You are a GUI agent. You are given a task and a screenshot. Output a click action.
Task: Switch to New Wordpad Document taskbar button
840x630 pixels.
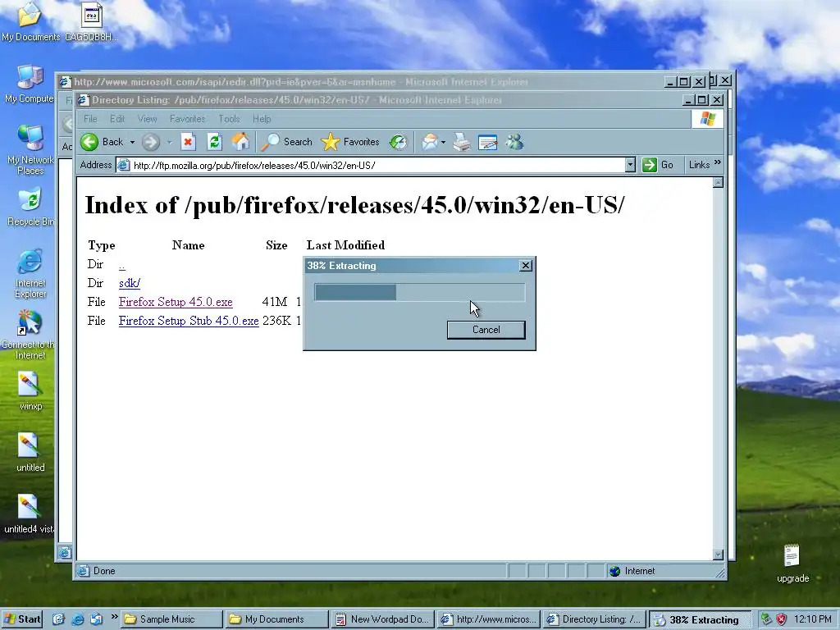tap(382, 619)
